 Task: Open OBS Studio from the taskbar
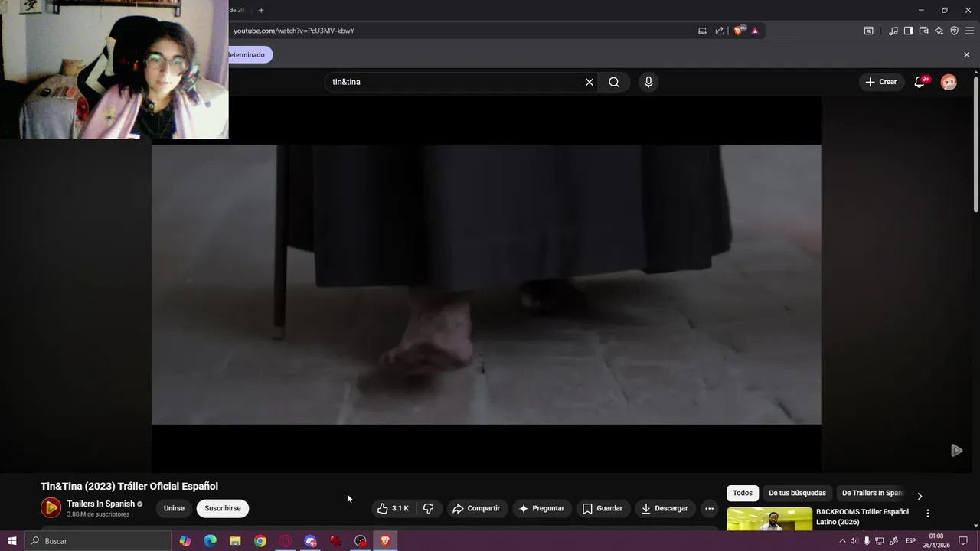(x=361, y=541)
